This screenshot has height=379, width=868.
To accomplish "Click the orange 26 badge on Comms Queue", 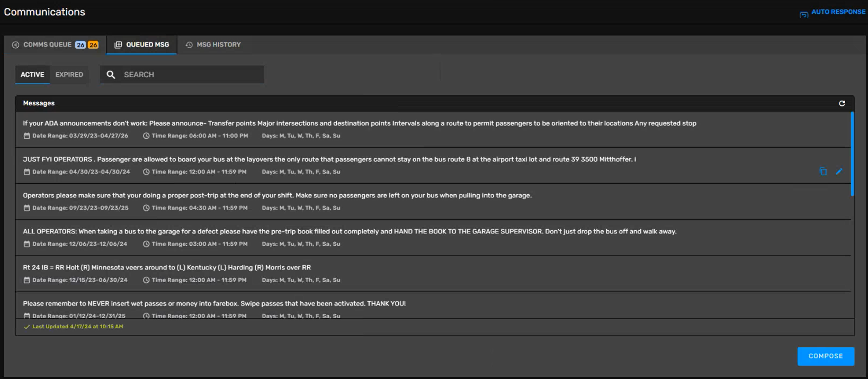I will (x=93, y=45).
